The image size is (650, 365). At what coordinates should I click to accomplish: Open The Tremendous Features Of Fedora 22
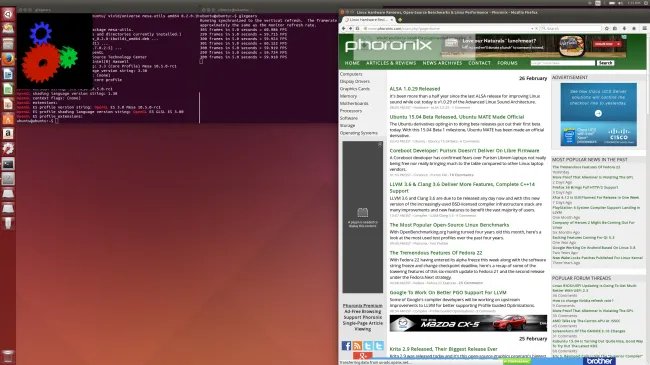(x=436, y=253)
